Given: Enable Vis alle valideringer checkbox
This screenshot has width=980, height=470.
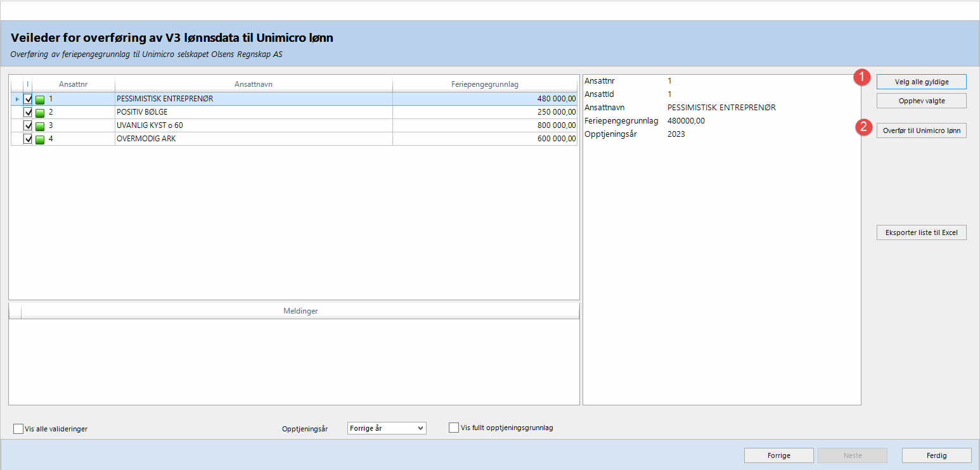Looking at the screenshot, I should (18, 429).
